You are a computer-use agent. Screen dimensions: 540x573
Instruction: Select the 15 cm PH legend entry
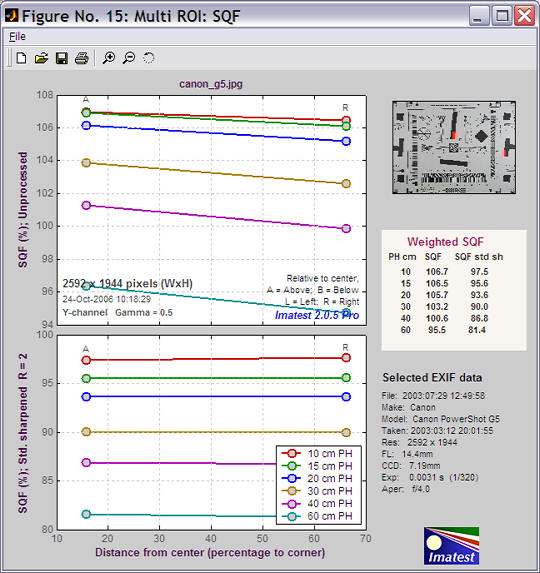pyautogui.click(x=317, y=466)
